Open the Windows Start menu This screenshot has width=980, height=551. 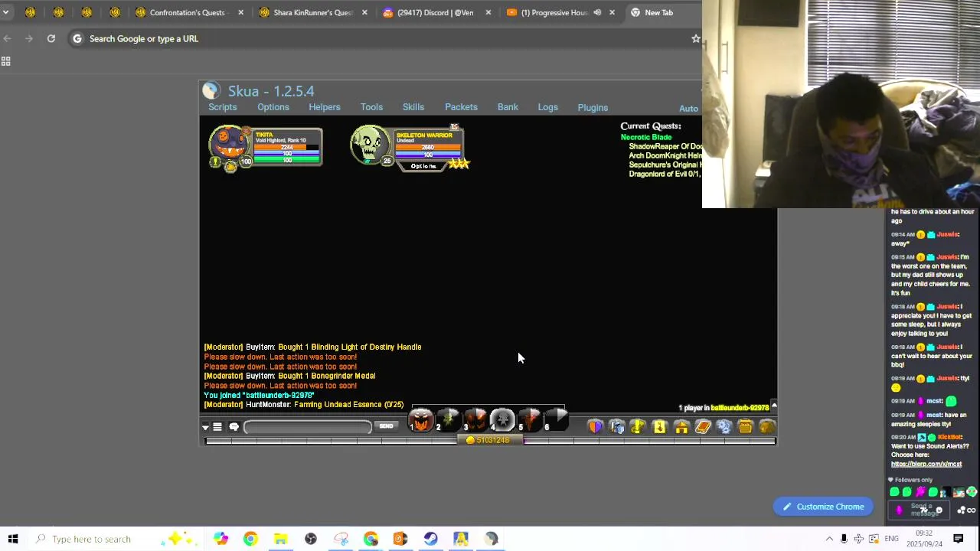pyautogui.click(x=13, y=539)
